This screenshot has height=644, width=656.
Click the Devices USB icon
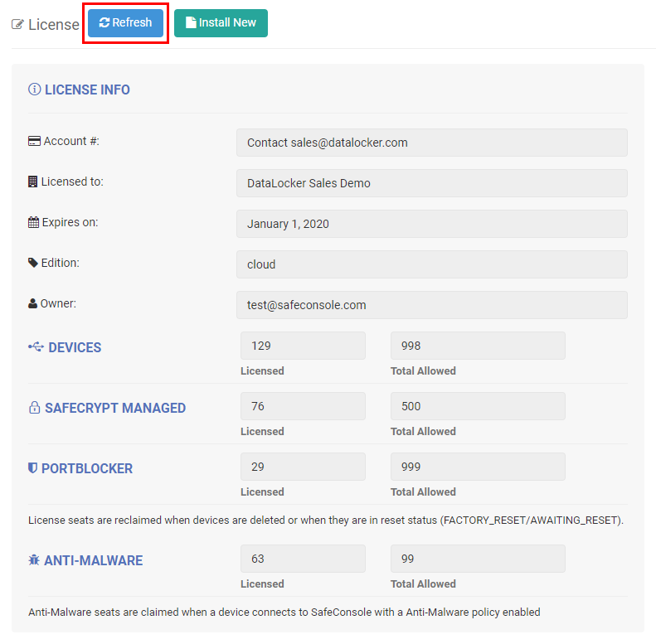click(x=36, y=346)
